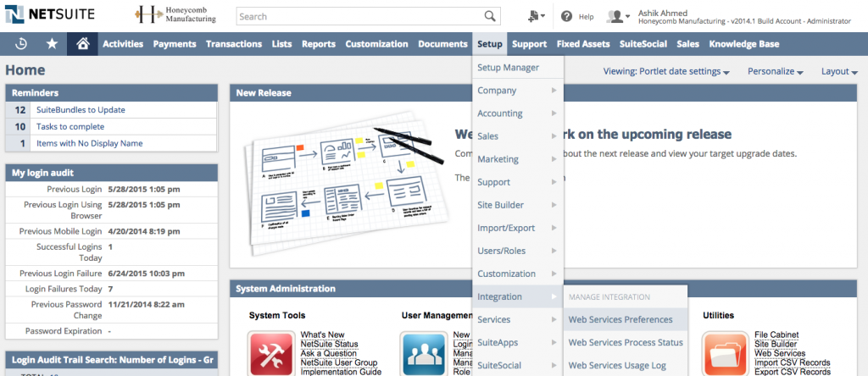Click the System Administration portlet header
Image resolution: width=868 pixels, height=376 pixels.
(544, 289)
